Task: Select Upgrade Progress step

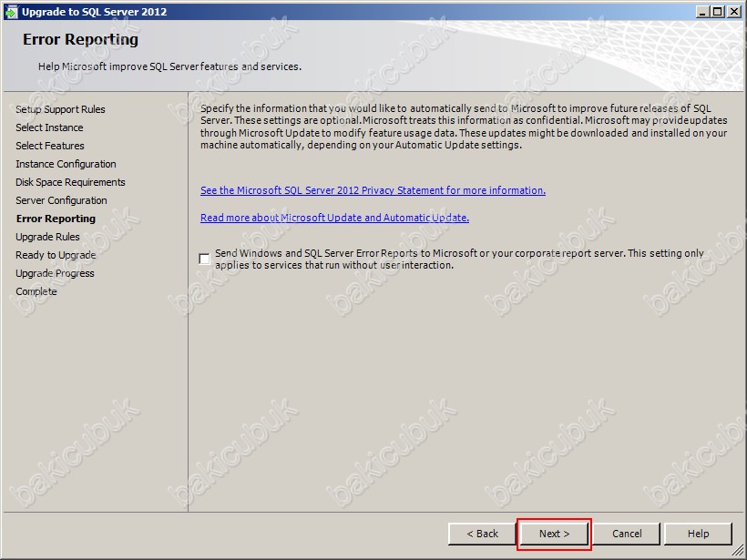Action: click(x=55, y=273)
